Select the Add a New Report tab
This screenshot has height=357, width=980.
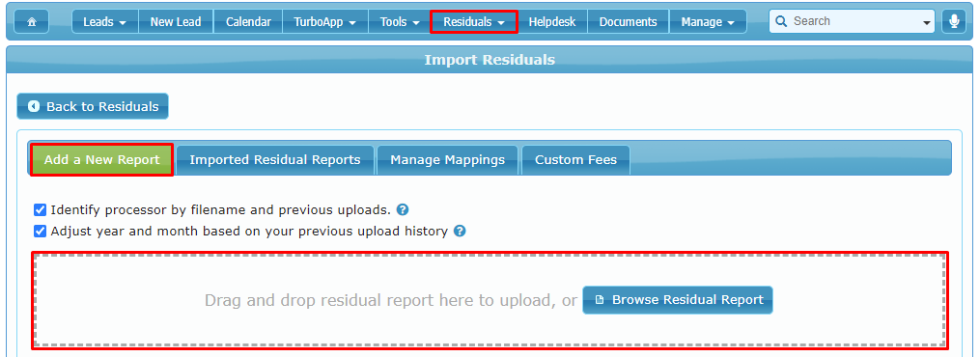tap(102, 160)
